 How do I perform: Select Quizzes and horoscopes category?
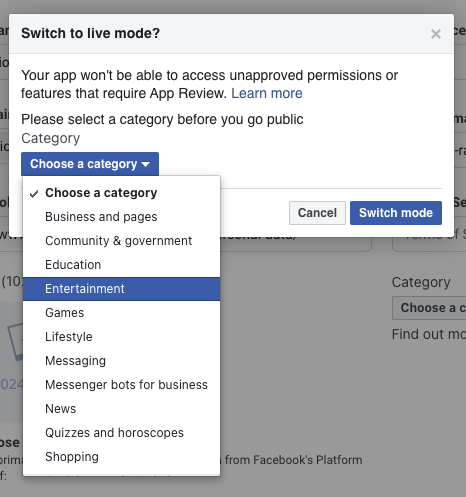121,433
